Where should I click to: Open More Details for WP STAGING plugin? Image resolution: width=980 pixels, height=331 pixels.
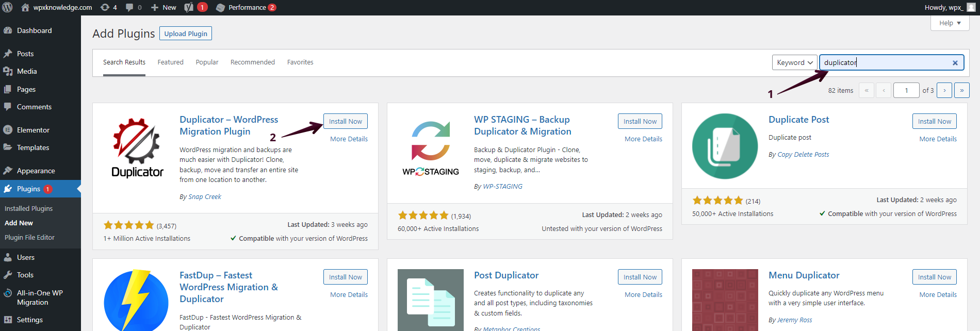643,139
